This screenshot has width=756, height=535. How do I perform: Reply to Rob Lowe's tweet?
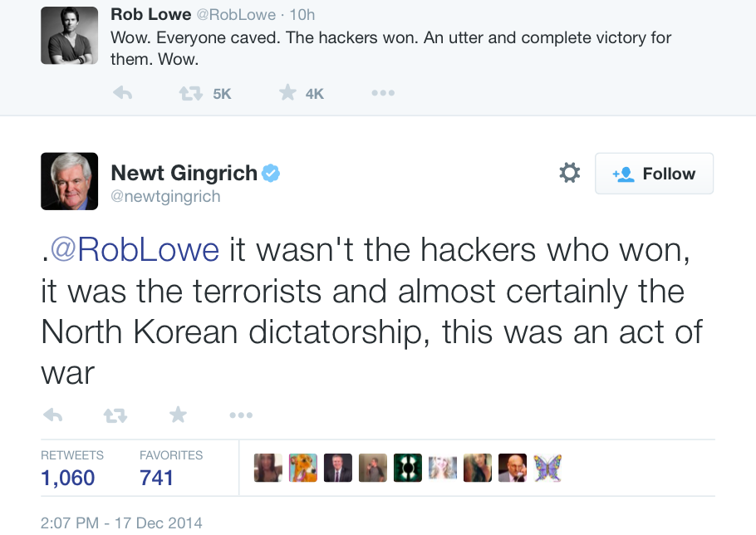tap(123, 94)
